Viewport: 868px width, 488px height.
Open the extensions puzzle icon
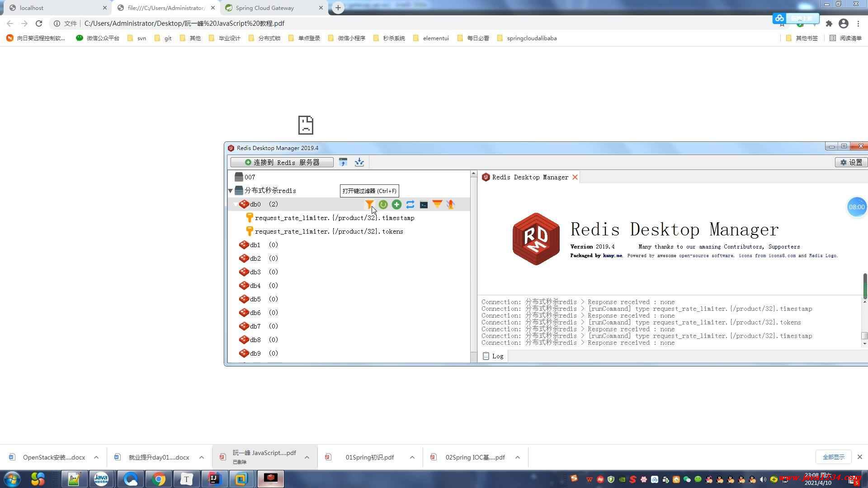click(829, 23)
